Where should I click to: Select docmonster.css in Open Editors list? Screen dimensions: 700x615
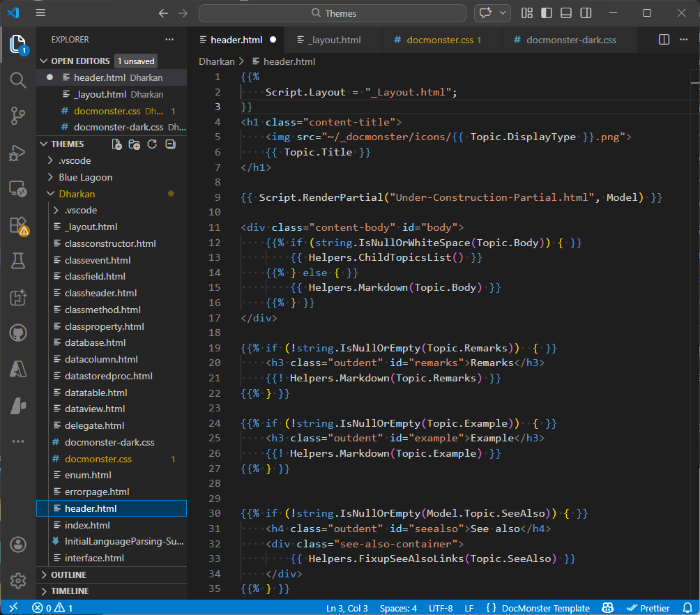tap(111, 111)
